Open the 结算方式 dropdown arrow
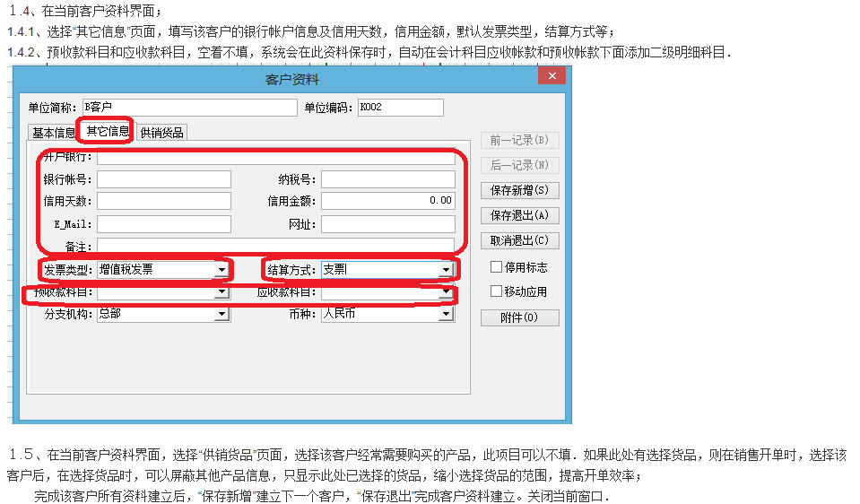 tap(446, 270)
